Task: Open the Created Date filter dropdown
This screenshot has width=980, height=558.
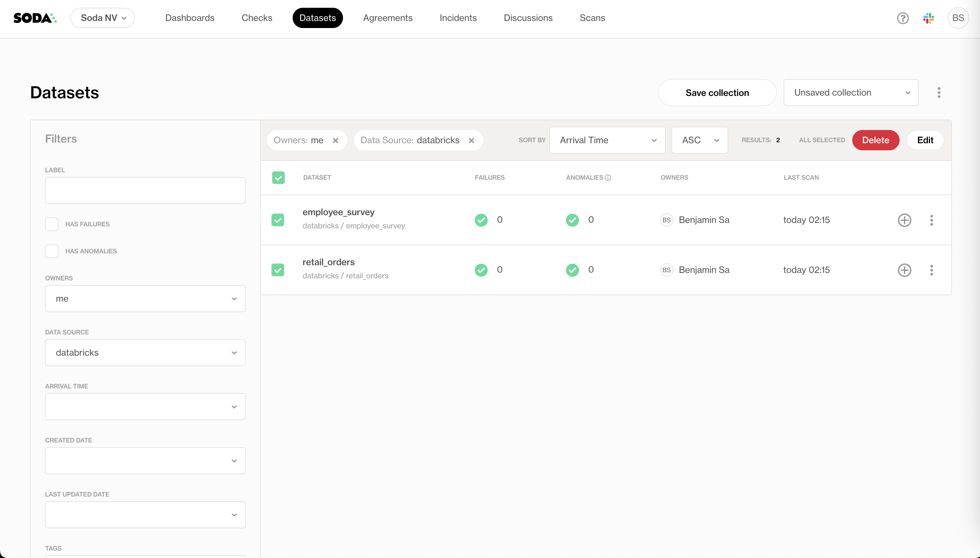Action: pos(145,461)
